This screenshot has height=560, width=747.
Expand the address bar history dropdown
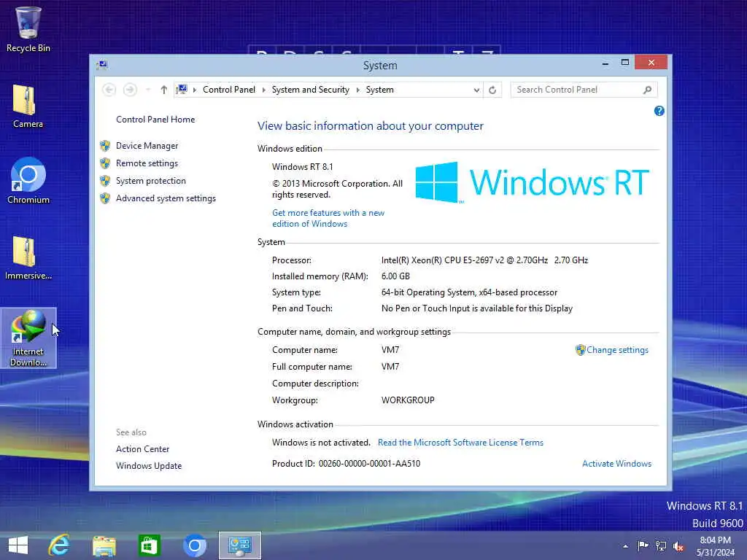pyautogui.click(x=476, y=90)
